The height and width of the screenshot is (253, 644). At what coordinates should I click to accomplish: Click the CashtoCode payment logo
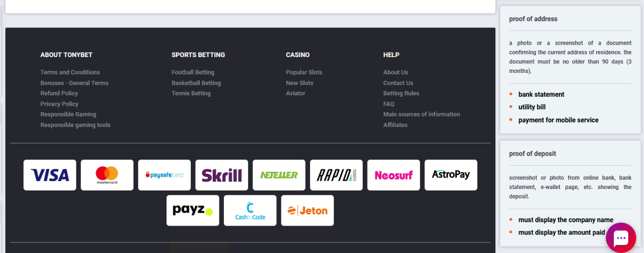tap(250, 210)
